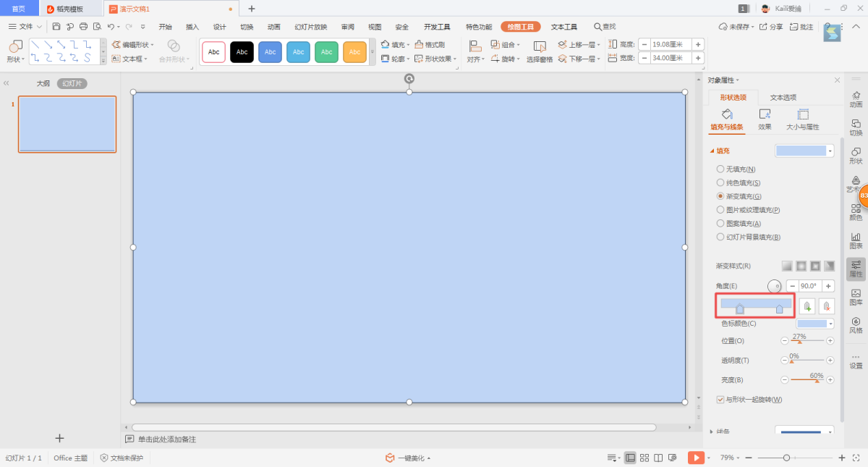
Task: Click the 分享 share button
Action: tap(771, 27)
